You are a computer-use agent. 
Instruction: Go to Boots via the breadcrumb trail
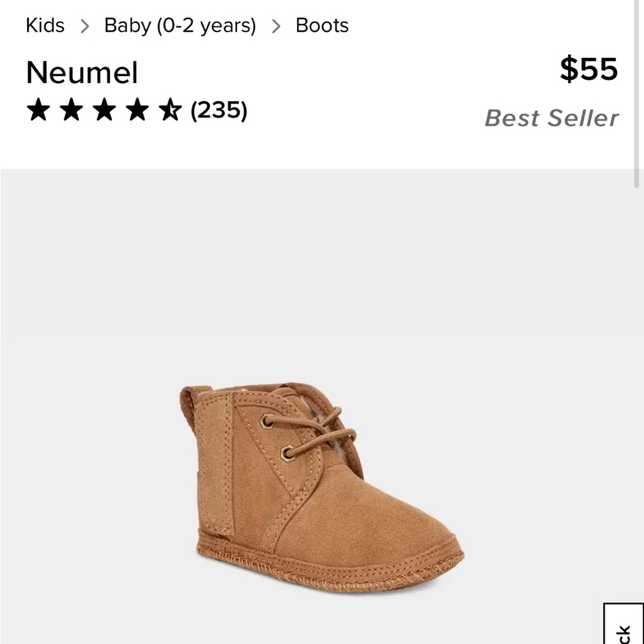point(322,26)
